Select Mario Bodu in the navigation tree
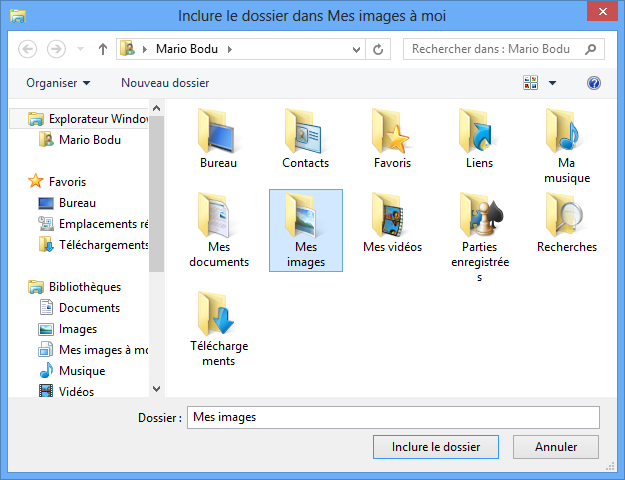This screenshot has height=480, width=625. [x=80, y=140]
